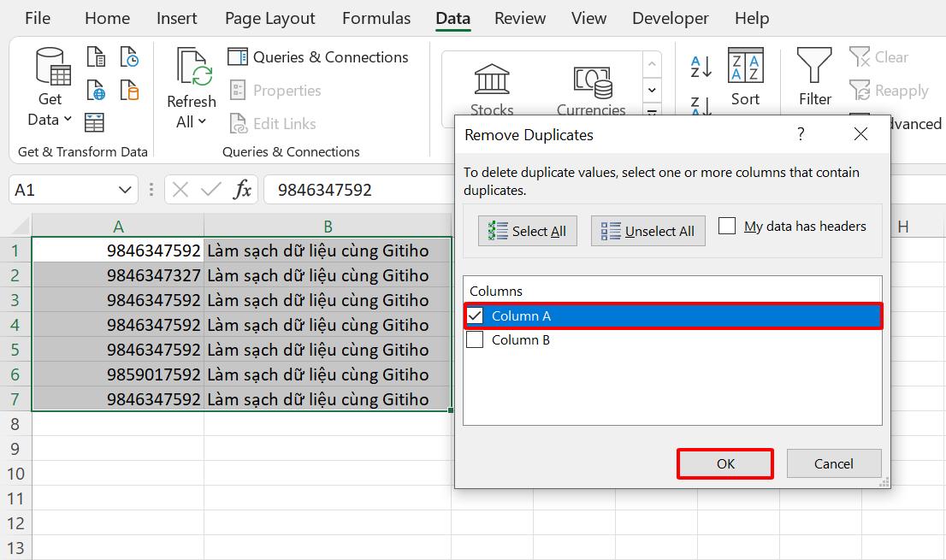Check the Column B checkbox
946x560 pixels.
(x=476, y=340)
